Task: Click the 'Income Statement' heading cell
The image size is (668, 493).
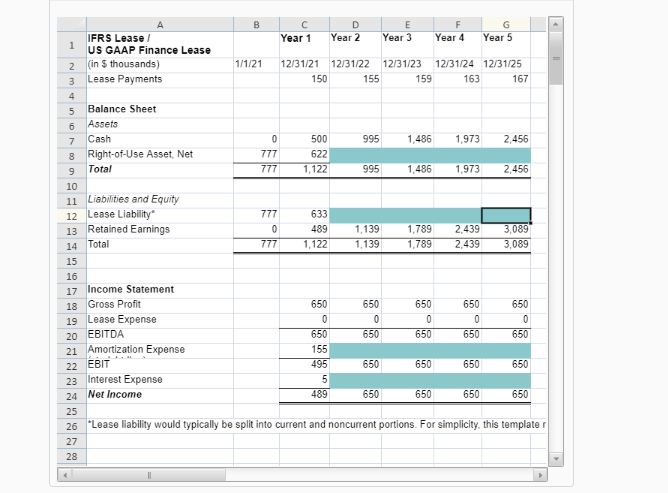Action: pos(160,290)
